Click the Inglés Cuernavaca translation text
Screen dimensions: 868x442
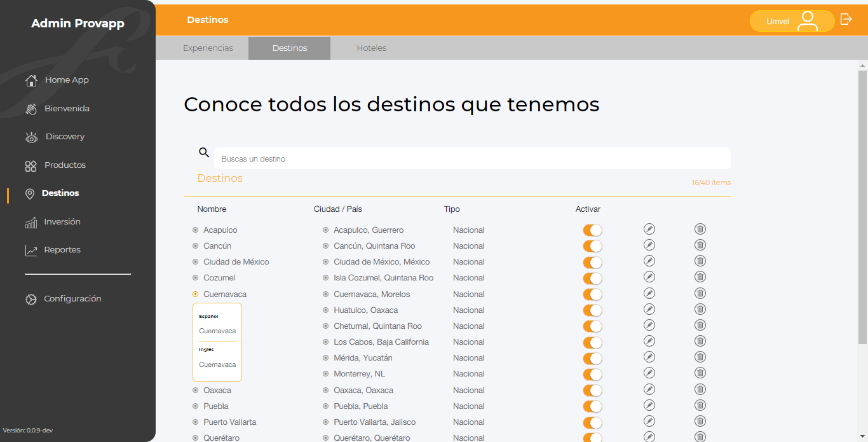[x=217, y=365]
